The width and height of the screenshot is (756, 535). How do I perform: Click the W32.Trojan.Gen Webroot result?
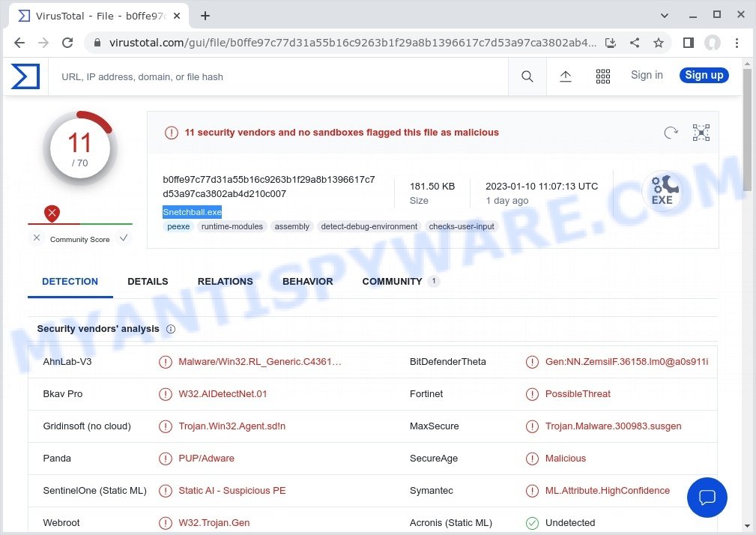coord(214,523)
